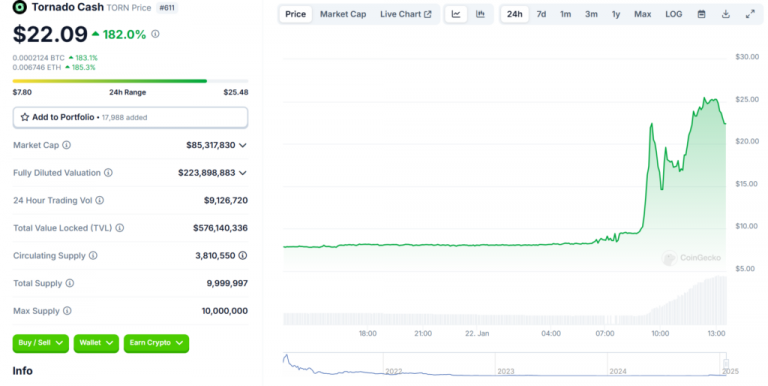The image size is (768, 386).
Task: Click the Circulating Supply info icon
Action: (x=93, y=256)
